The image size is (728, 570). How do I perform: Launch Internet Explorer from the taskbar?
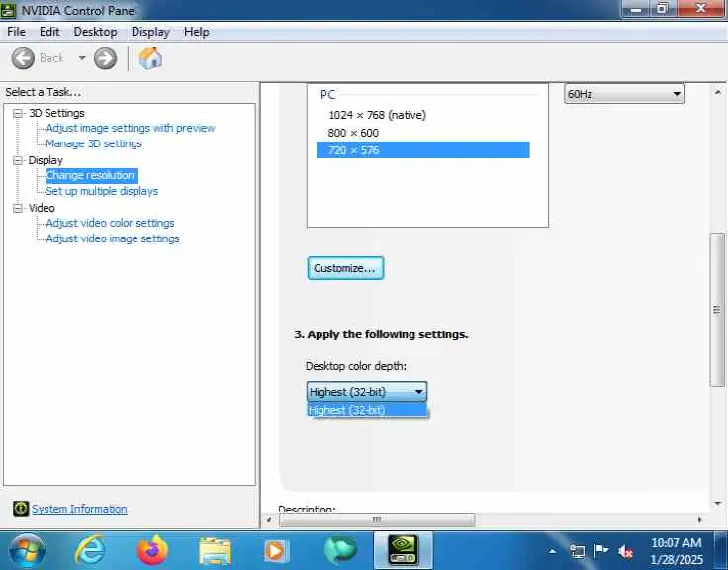[x=90, y=551]
